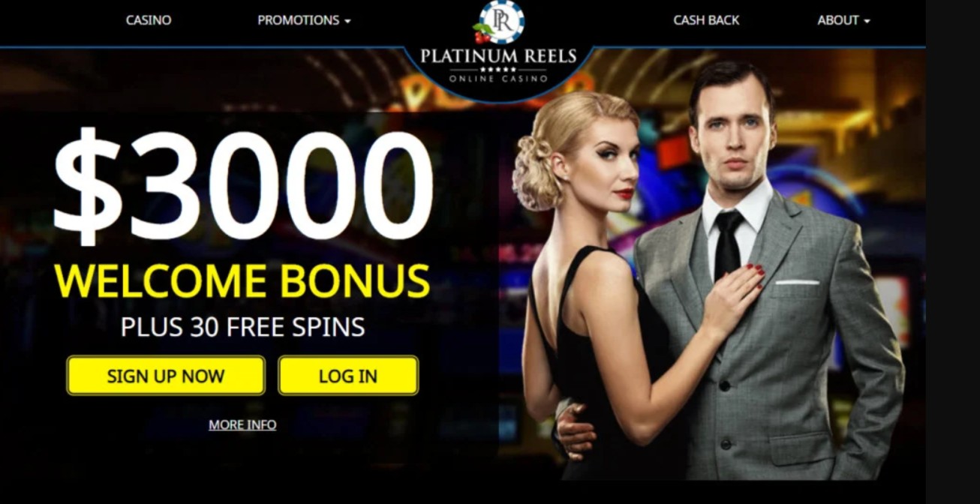
Task: Expand the Promotions dropdown arrow
Action: pos(347,22)
